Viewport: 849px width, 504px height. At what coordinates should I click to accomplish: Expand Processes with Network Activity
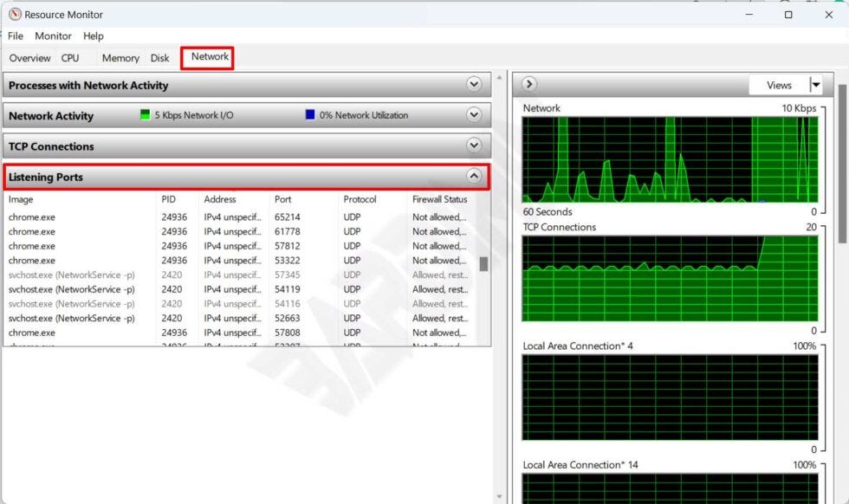475,84
